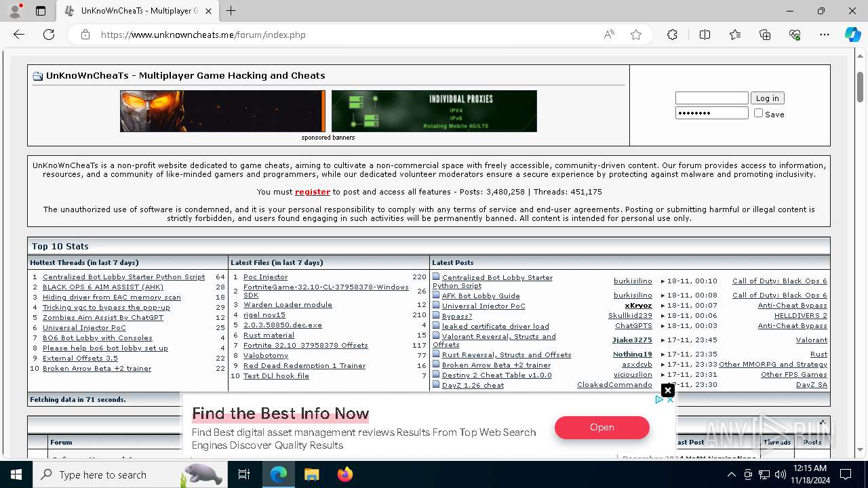
Task: Open Read aloud in address bar
Action: pos(609,35)
